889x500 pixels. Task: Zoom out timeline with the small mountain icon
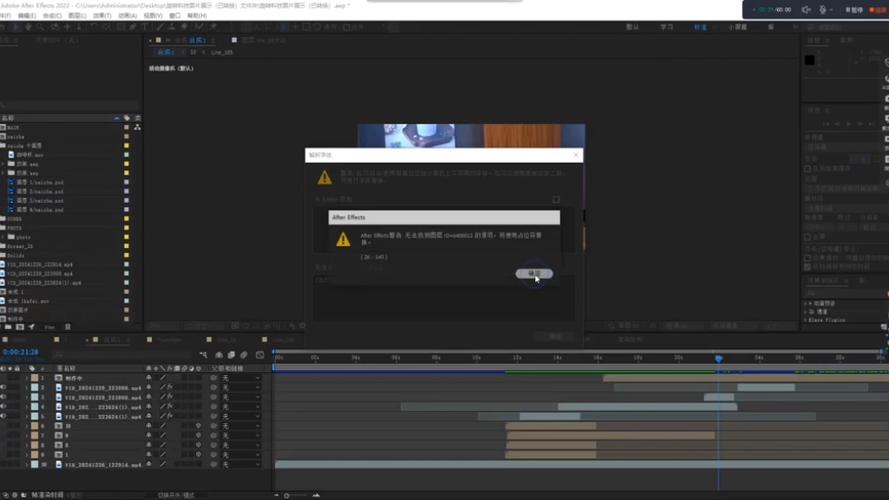coord(277,495)
